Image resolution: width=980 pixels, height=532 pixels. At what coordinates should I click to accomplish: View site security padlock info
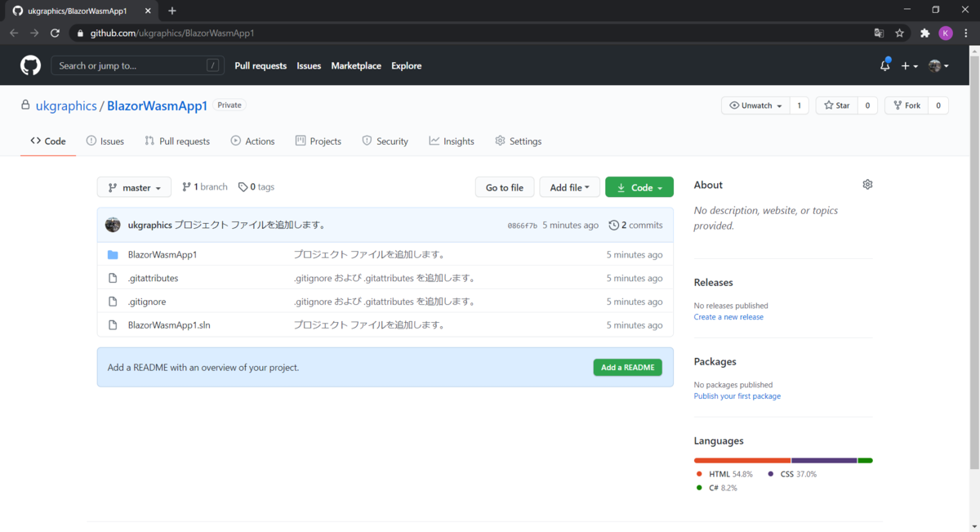pyautogui.click(x=80, y=34)
